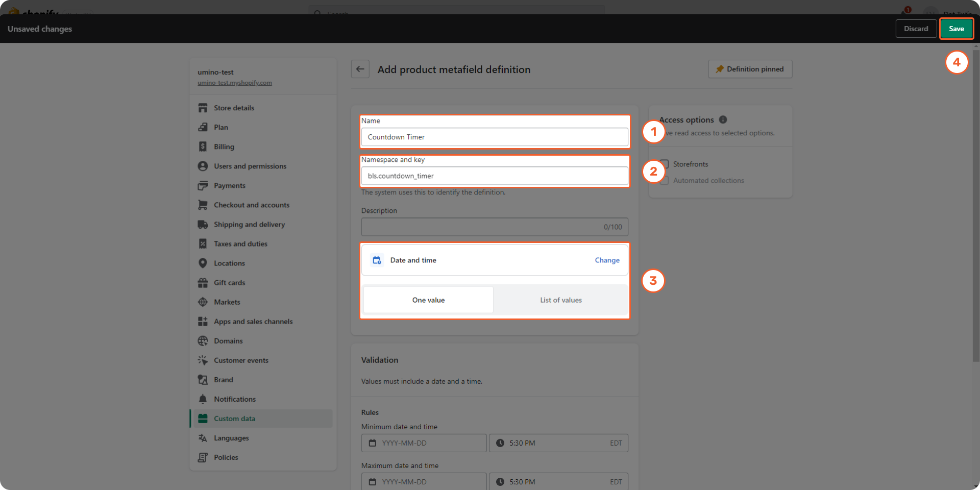
Task: Open Custom data settings section
Action: tap(234, 419)
